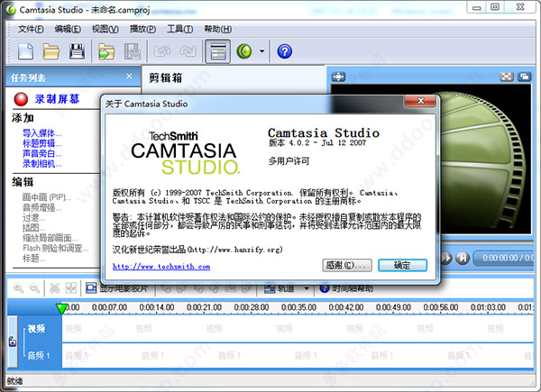The width and height of the screenshot is (541, 392).
Task: Select the 视频 track label
Action: [36, 329]
